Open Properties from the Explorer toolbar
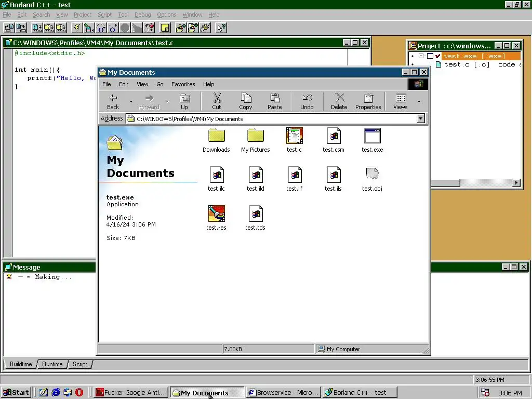 click(368, 102)
